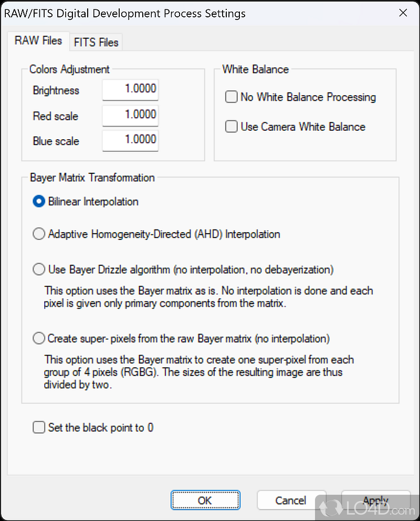Open the FITS Files tab
Viewport: 420px width, 521px height.
[x=96, y=42]
